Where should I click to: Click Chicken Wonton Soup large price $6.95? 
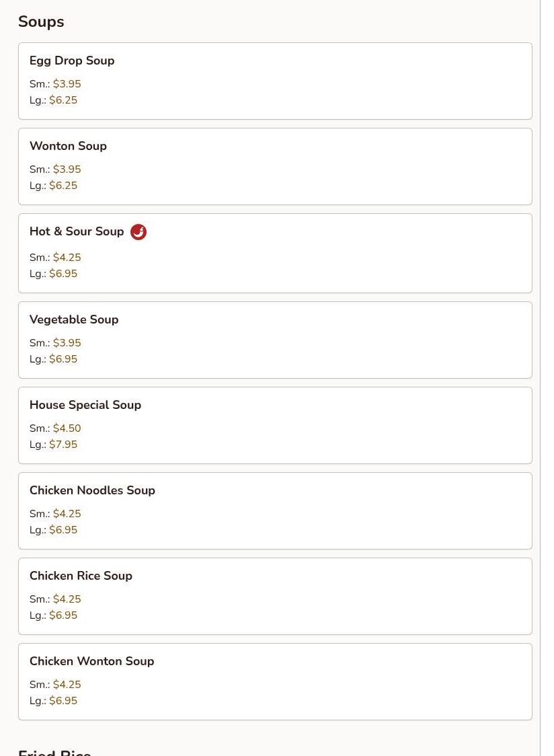63,701
